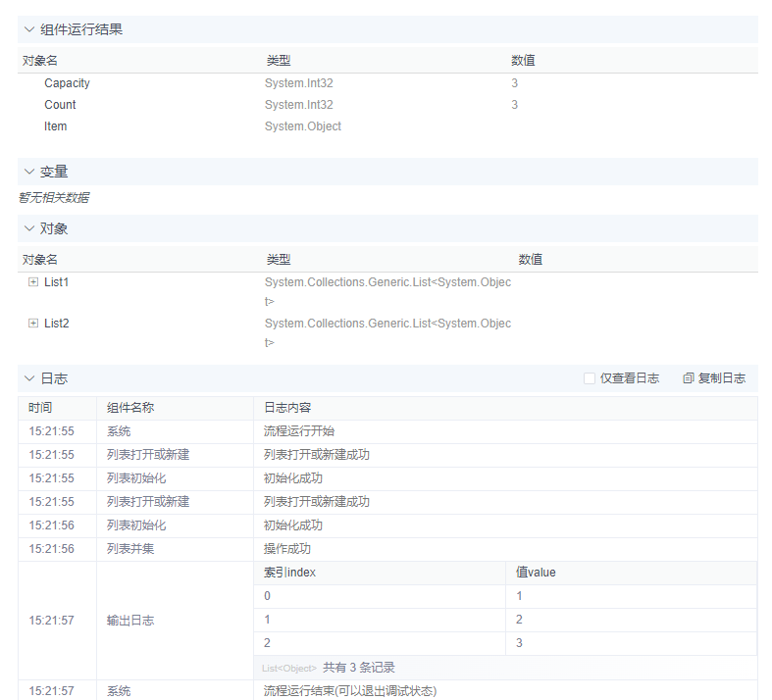Click the 流程运行结束 log entry
772x700 pixels.
point(349,691)
